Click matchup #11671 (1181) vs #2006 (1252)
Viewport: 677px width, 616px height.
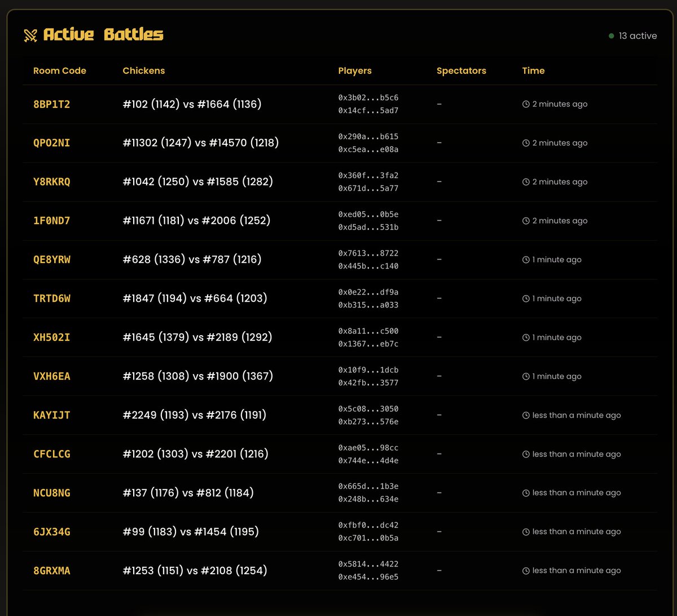[x=196, y=221]
